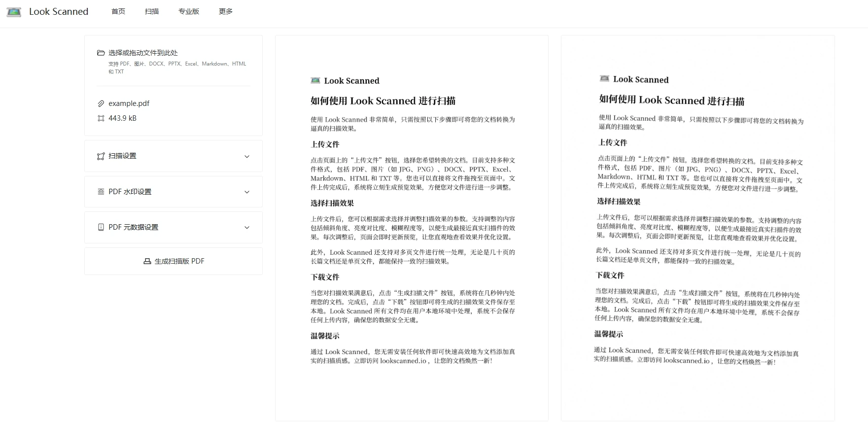Expand the PDF 元数据设置 chevron

coord(247,227)
